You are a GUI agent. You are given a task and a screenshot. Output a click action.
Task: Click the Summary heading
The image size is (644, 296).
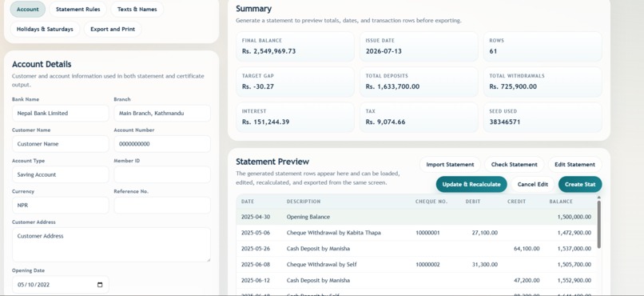point(253,9)
